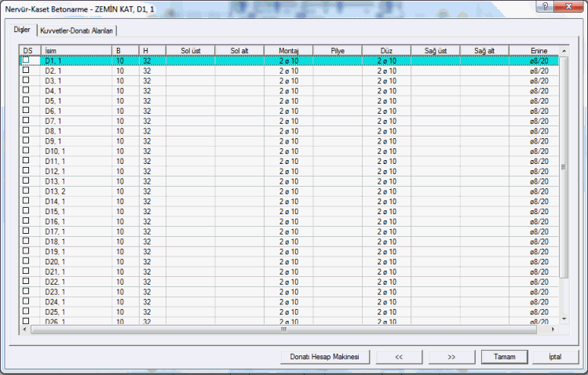The width and height of the screenshot is (588, 375).
Task: Go to the next item with >> button
Action: pyautogui.click(x=451, y=357)
